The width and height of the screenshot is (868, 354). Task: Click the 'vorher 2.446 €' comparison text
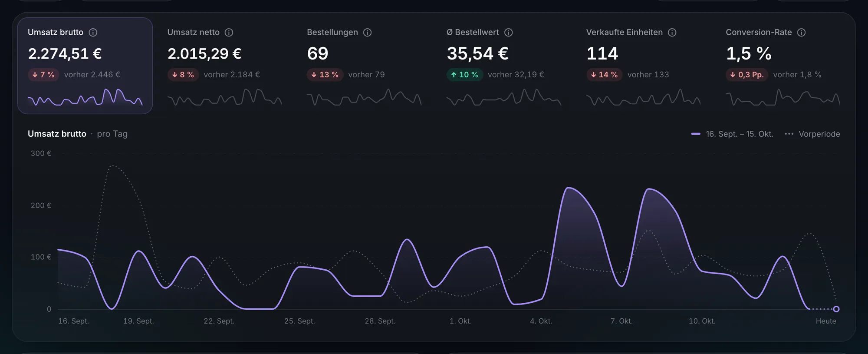click(x=92, y=75)
